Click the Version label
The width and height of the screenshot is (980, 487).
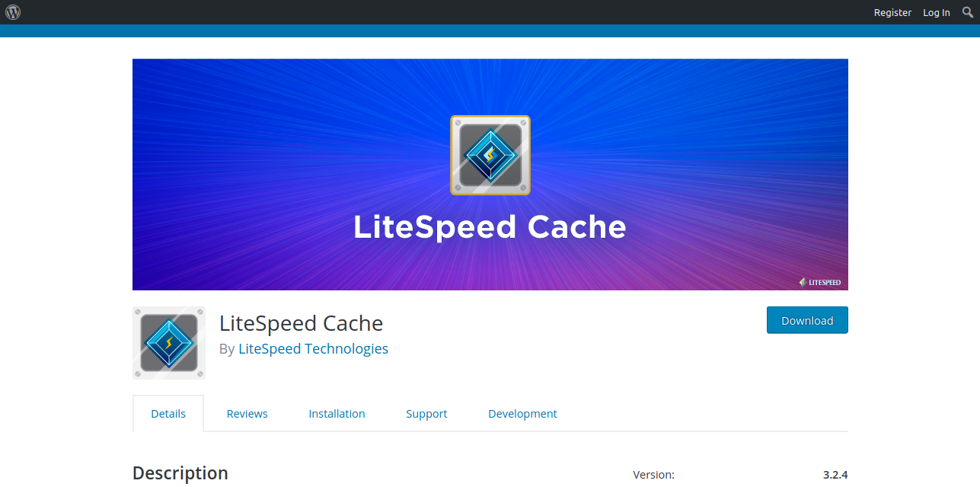pyautogui.click(x=654, y=474)
